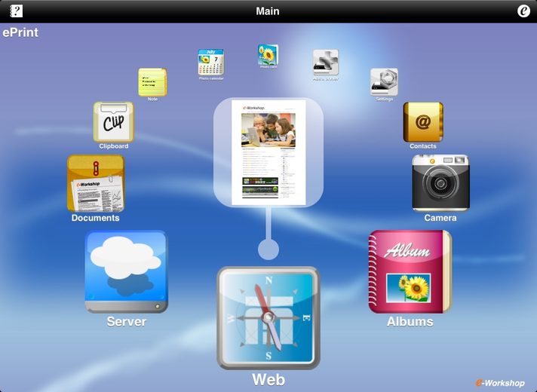Click the "Clipboard" label text

coord(114,146)
